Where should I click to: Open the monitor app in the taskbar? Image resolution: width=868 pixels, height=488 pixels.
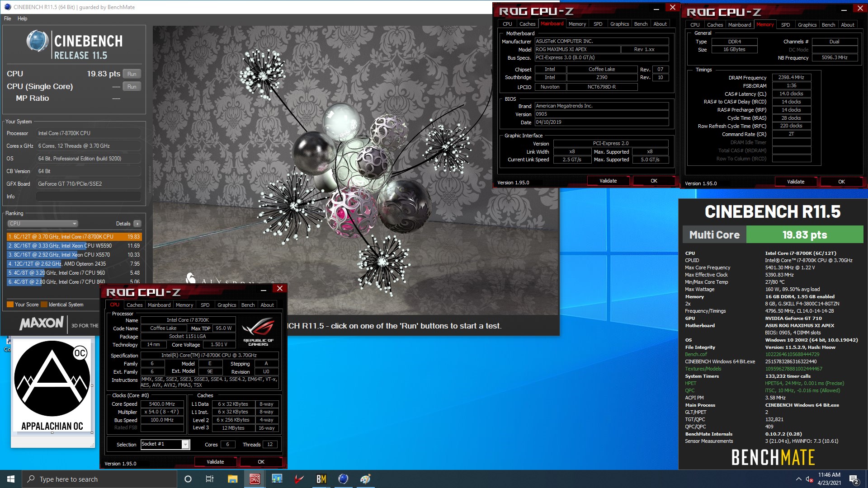tap(277, 479)
